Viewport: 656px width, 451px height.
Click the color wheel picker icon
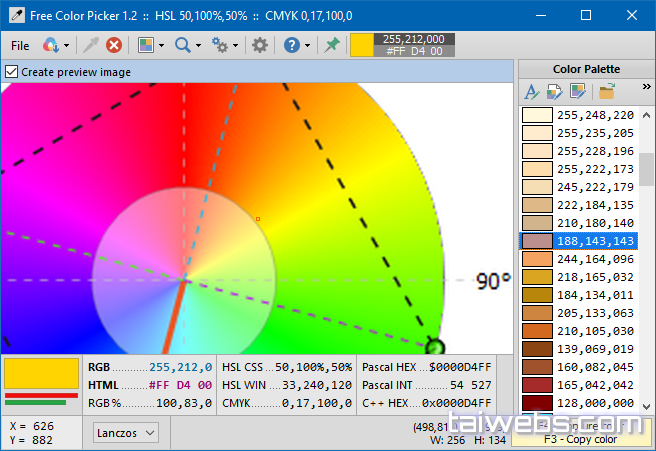[50, 45]
